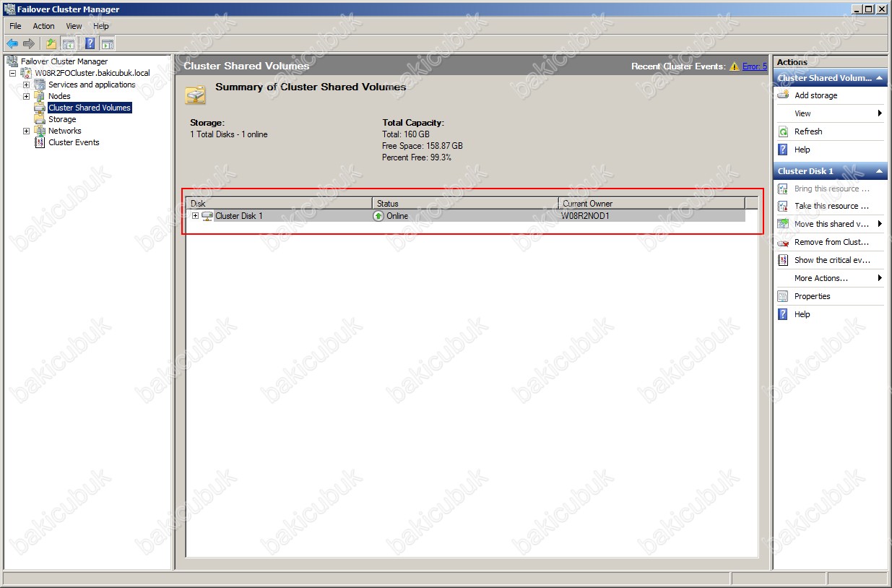Screen dimensions: 892x588
Task: Open the View submenu arrow in Actions
Action: [880, 113]
